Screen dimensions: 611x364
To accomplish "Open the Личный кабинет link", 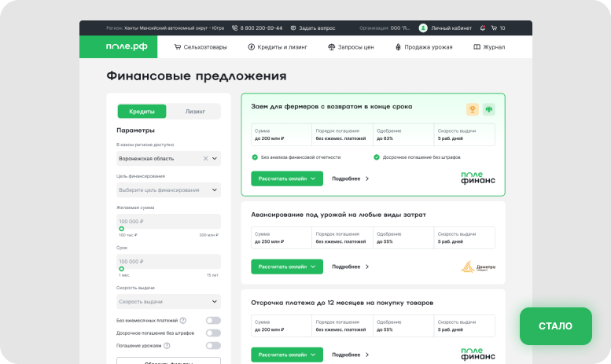I will (451, 28).
